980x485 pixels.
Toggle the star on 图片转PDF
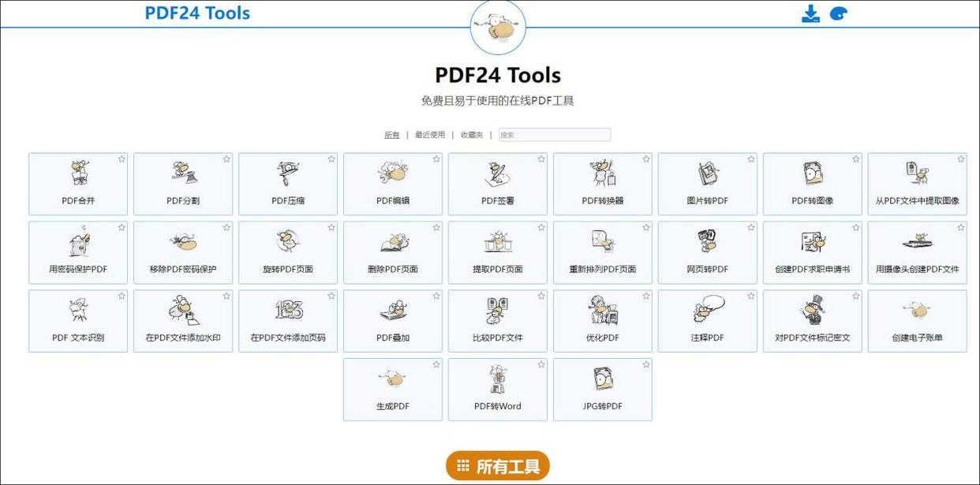coord(751,159)
